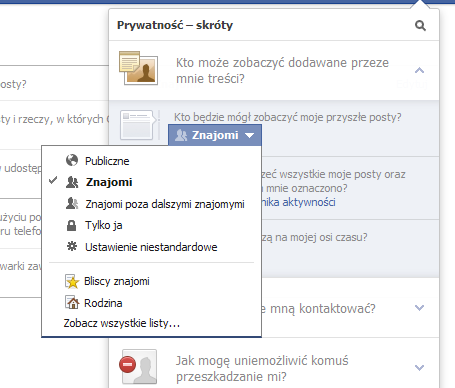Click the house icon beside Rodzina
This screenshot has height=388, width=455.
(x=72, y=303)
